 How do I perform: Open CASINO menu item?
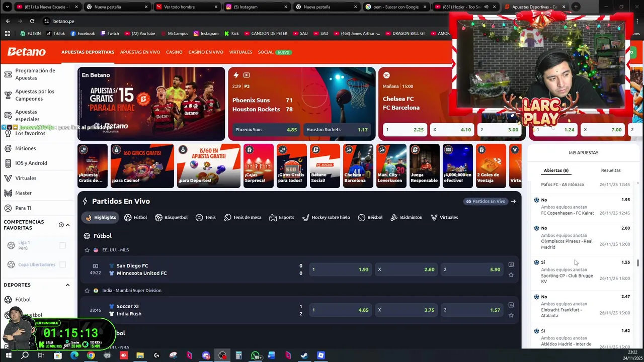click(x=174, y=52)
